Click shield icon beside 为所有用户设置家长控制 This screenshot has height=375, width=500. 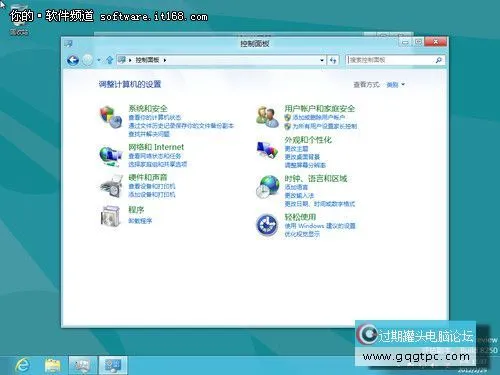pyautogui.click(x=288, y=126)
